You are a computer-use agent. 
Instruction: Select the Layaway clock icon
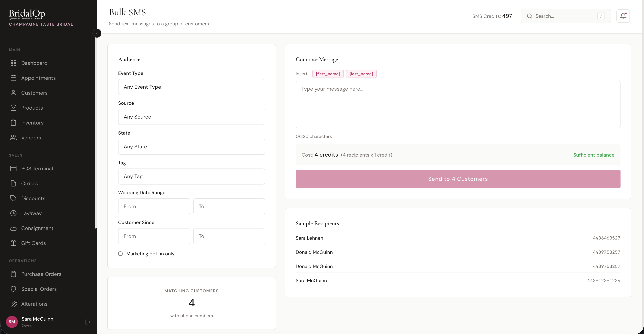click(14, 213)
